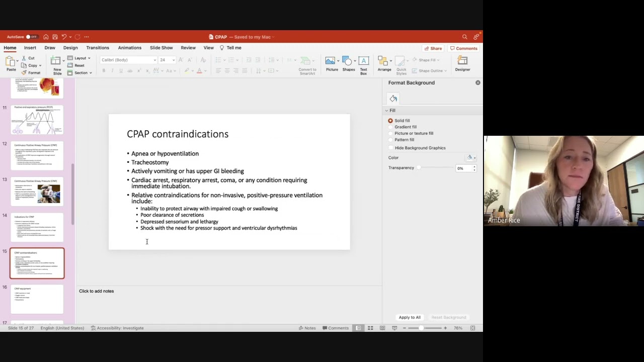The image size is (644, 362).
Task: Click Accessibility: Investigate in status bar
Action: pos(117,328)
